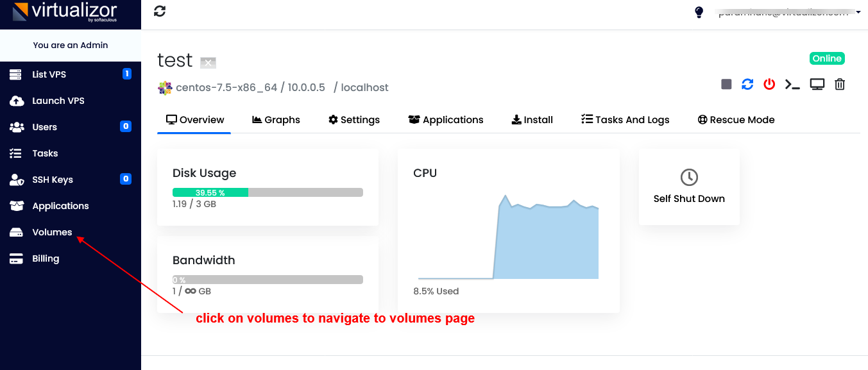Image resolution: width=868 pixels, height=370 pixels.
Task: Open Launch VPS in sidebar
Action: pyautogui.click(x=58, y=101)
